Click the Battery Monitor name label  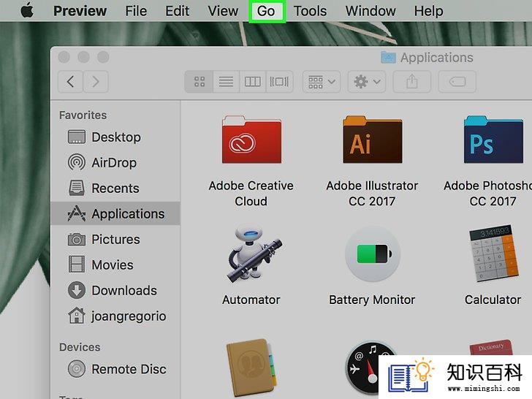372,300
